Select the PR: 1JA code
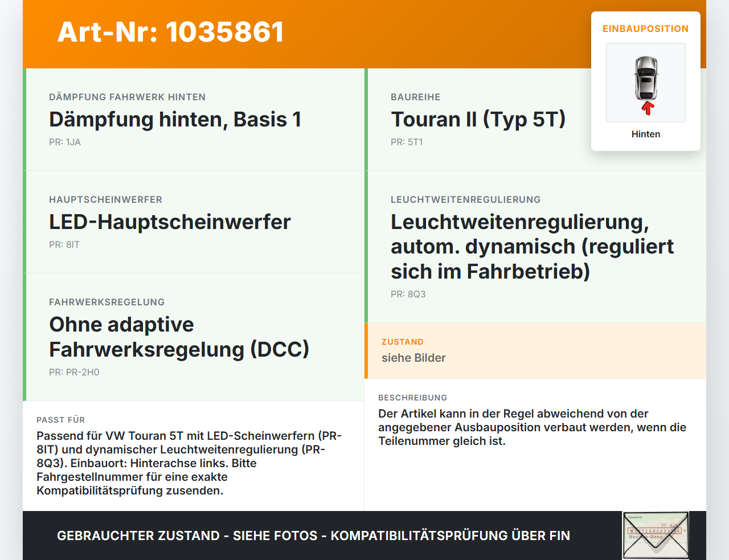The height and width of the screenshot is (560, 729). [x=65, y=142]
